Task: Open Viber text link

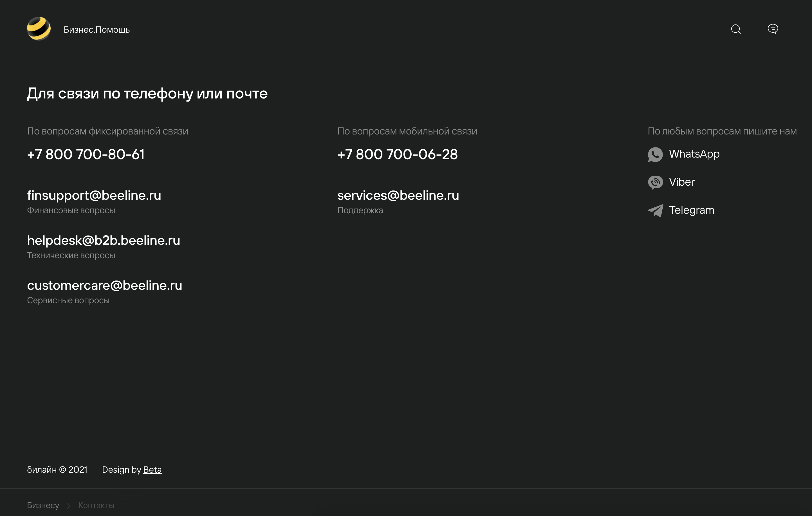Action: pyautogui.click(x=681, y=182)
